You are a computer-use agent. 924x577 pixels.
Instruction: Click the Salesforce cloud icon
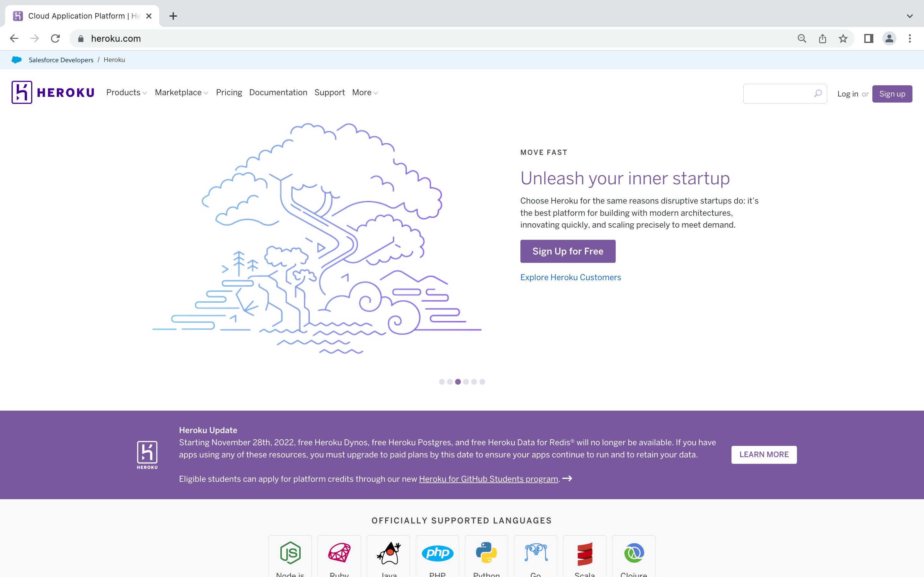click(16, 60)
